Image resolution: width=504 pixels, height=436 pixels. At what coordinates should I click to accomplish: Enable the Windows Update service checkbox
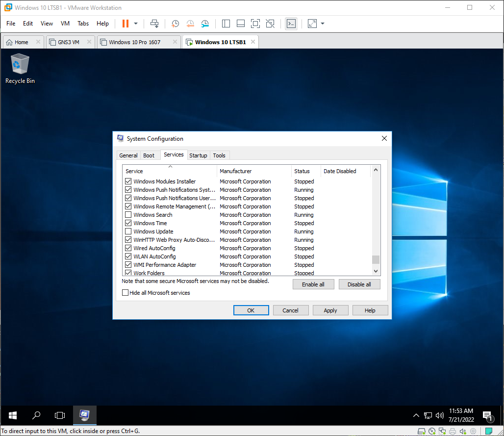click(x=128, y=231)
